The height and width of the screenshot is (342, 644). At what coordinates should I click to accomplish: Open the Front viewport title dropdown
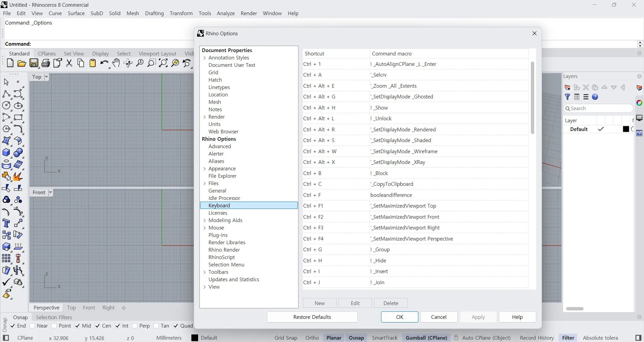50,193
